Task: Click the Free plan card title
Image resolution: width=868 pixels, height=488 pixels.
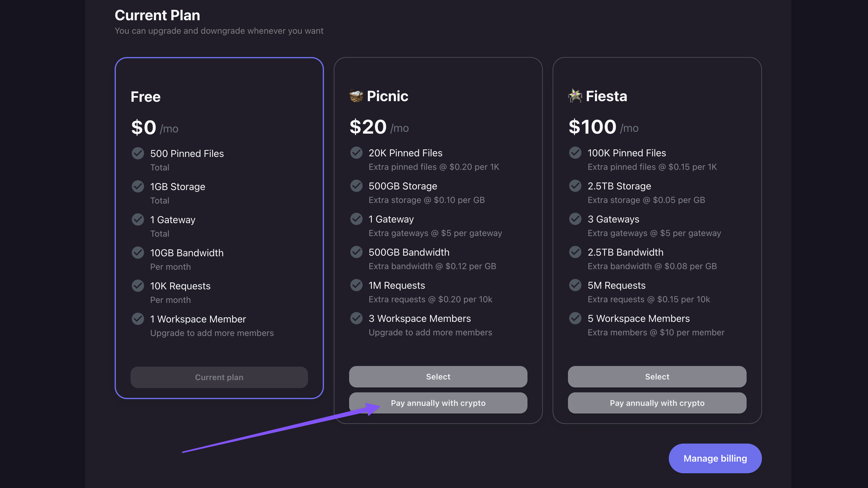Action: coord(146,97)
